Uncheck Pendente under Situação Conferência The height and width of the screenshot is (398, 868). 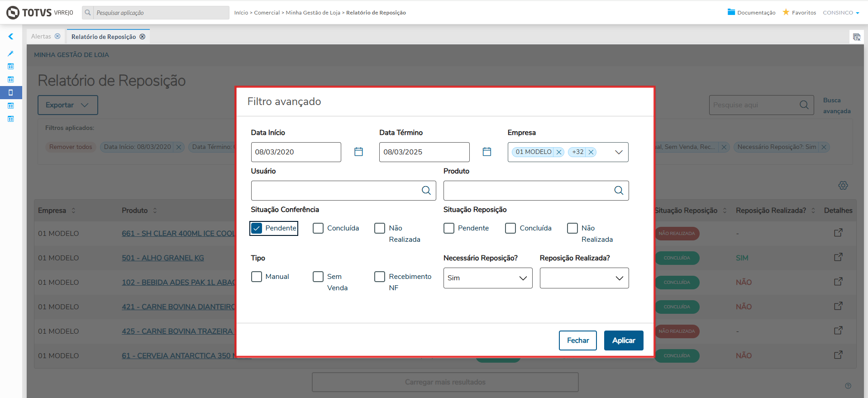[x=257, y=228]
